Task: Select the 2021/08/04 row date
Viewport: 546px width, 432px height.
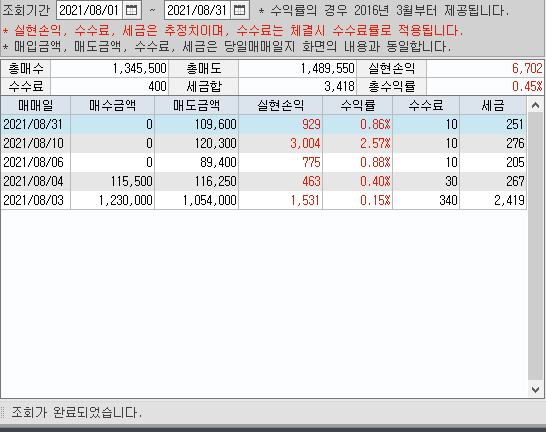Action: coord(33,181)
